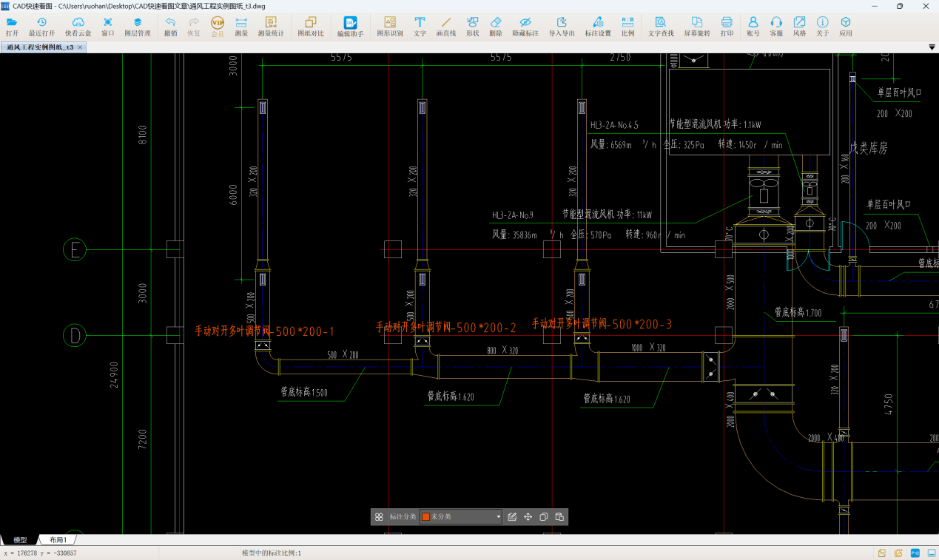Click the 撤销 undo button
The height and width of the screenshot is (560, 939).
point(170,27)
